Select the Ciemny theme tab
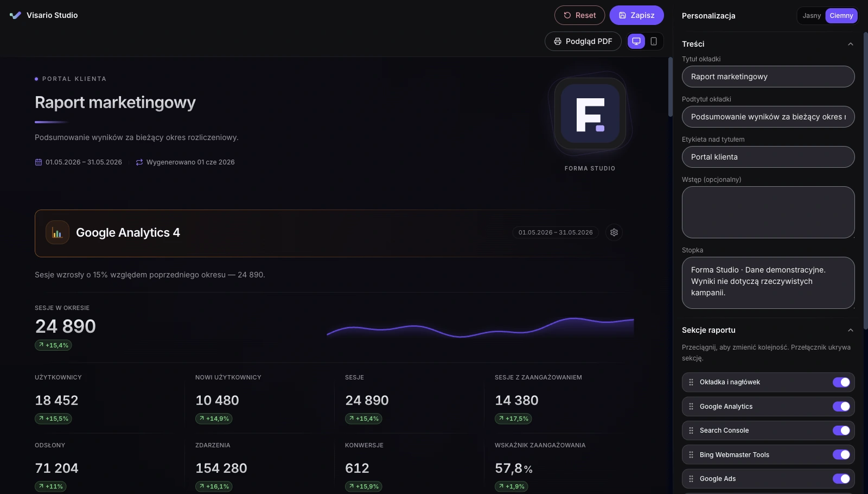The width and height of the screenshot is (868, 494). coord(841,16)
